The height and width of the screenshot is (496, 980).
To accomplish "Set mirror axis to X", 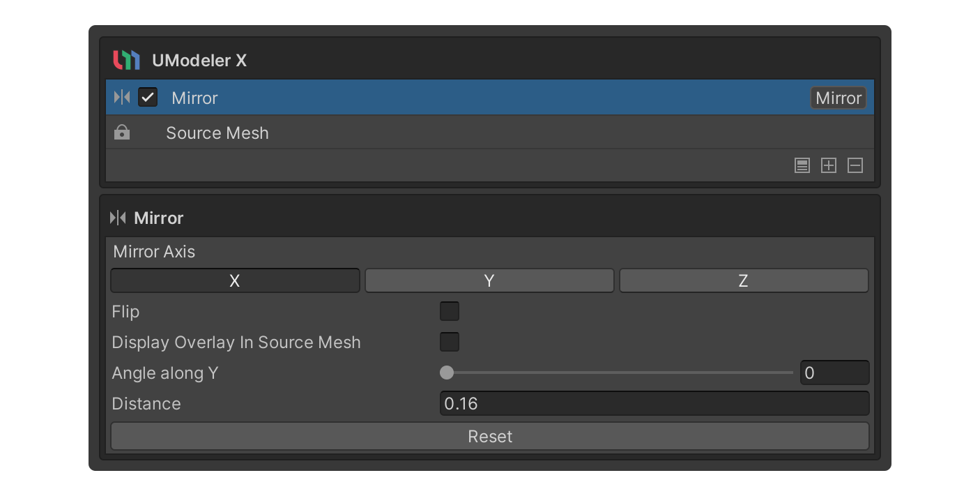I will [235, 280].
